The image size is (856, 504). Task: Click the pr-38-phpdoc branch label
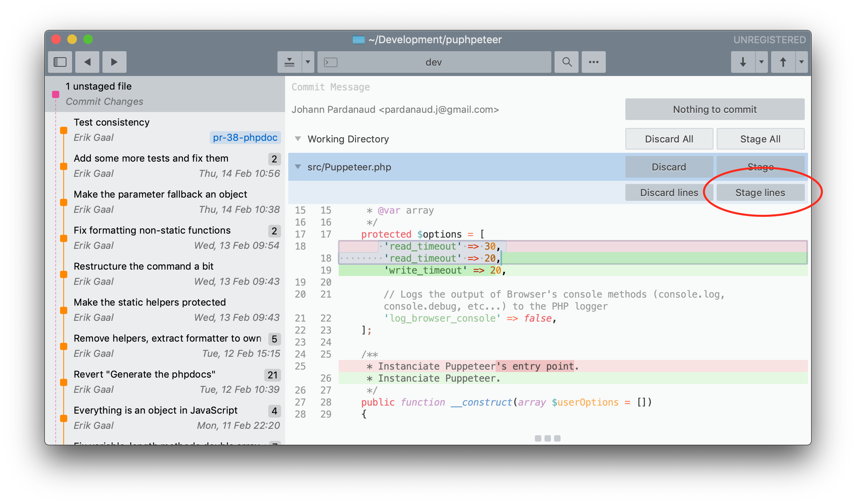click(x=245, y=138)
